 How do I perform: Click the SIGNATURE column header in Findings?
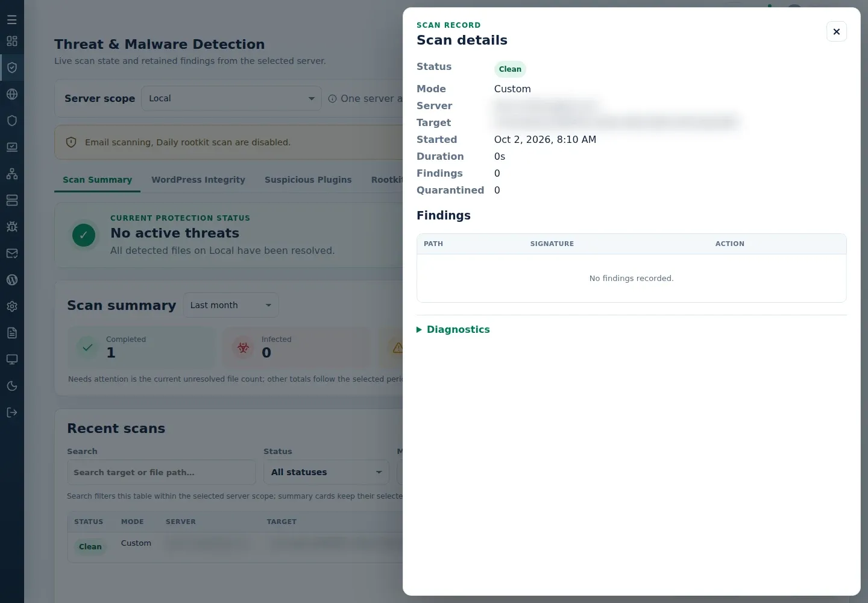[552, 244]
